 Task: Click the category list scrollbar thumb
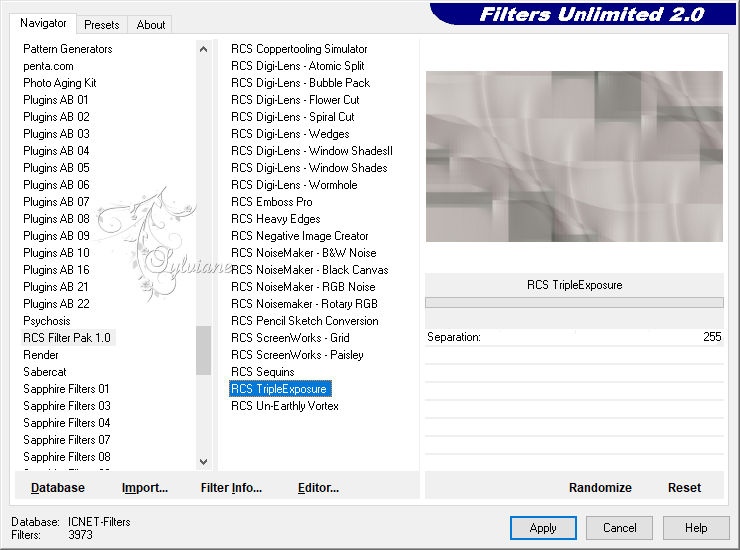tap(203, 350)
